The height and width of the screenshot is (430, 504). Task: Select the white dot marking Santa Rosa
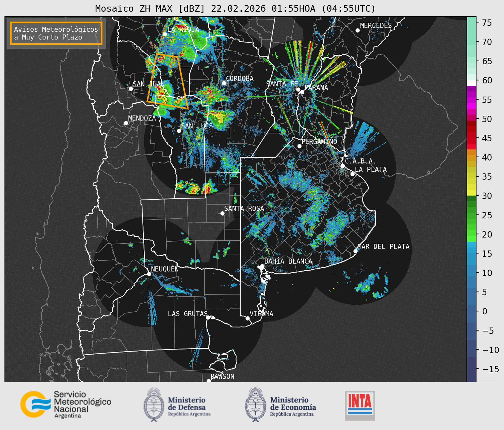pos(222,213)
